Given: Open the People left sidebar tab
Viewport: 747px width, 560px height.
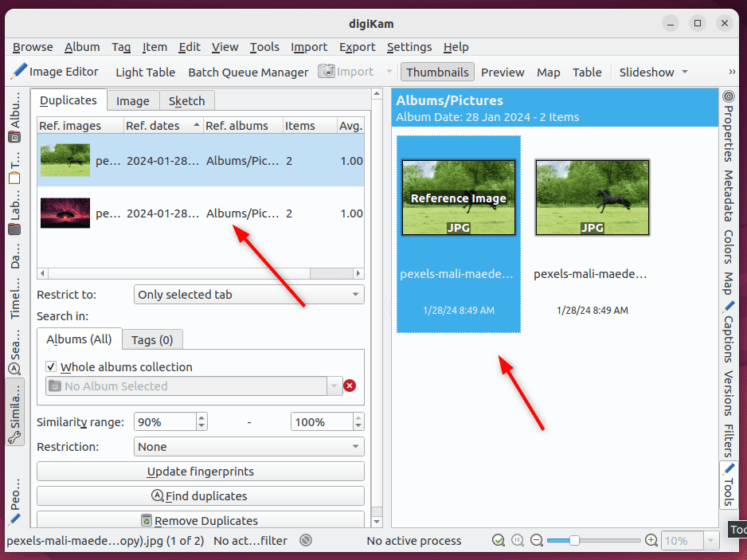Looking at the screenshot, I should 15,501.
